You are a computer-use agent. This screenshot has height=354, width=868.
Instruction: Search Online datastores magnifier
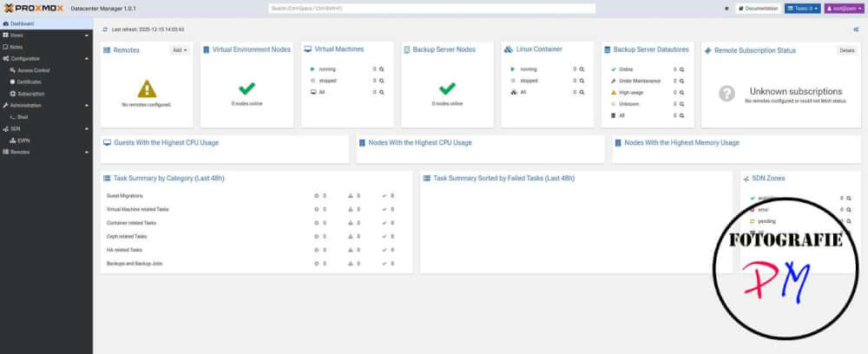(681, 69)
